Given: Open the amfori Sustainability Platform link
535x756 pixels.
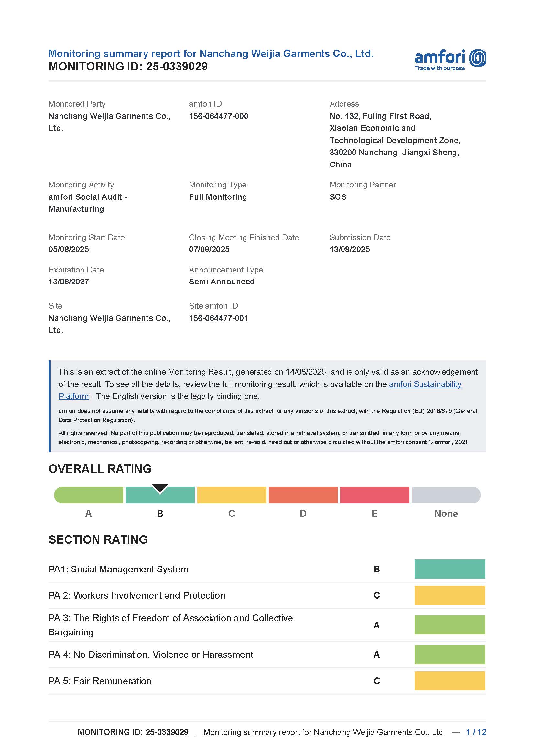Looking at the screenshot, I should [425, 384].
